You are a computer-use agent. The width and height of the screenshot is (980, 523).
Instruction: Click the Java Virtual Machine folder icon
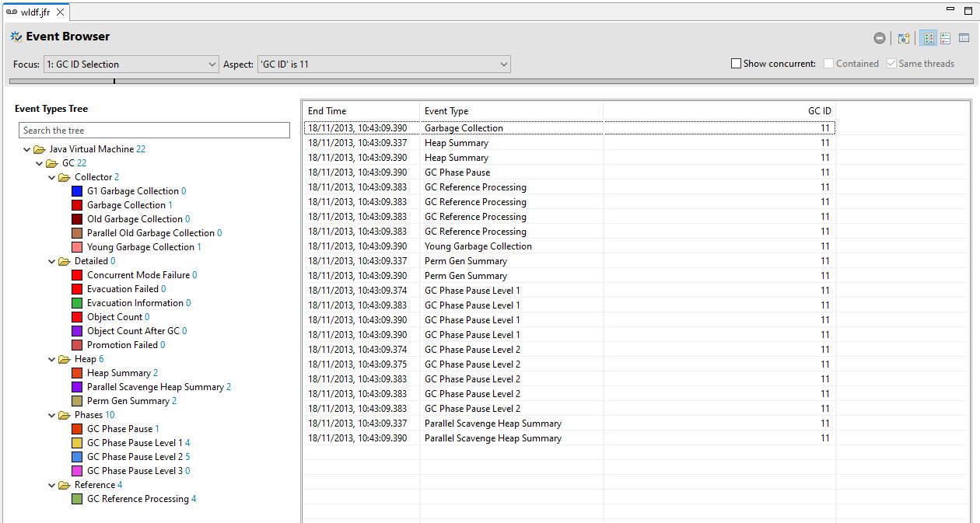point(39,149)
